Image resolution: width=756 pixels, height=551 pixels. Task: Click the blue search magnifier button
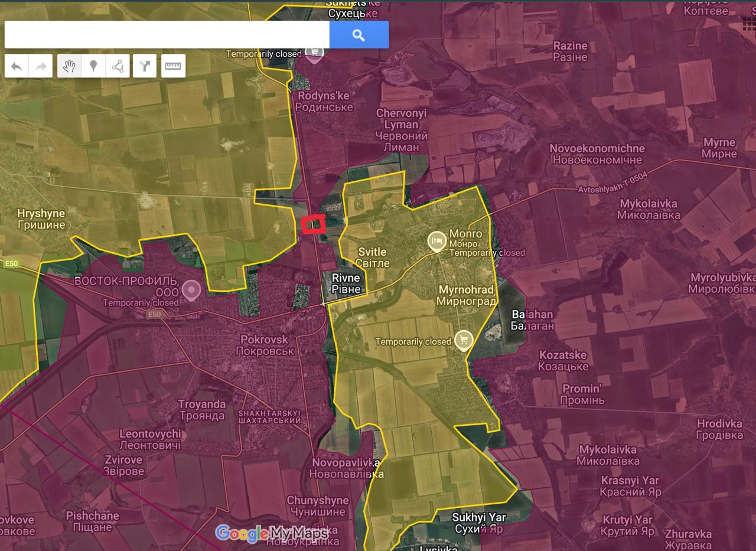359,35
